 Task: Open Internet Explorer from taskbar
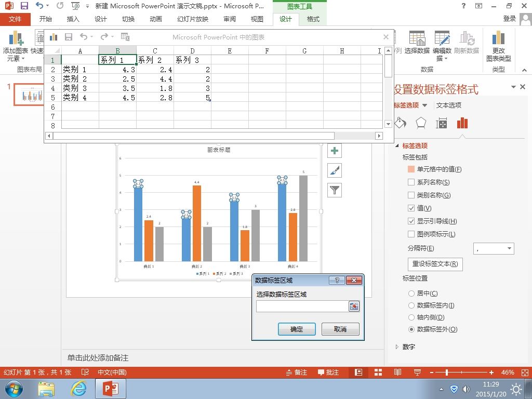click(79, 389)
